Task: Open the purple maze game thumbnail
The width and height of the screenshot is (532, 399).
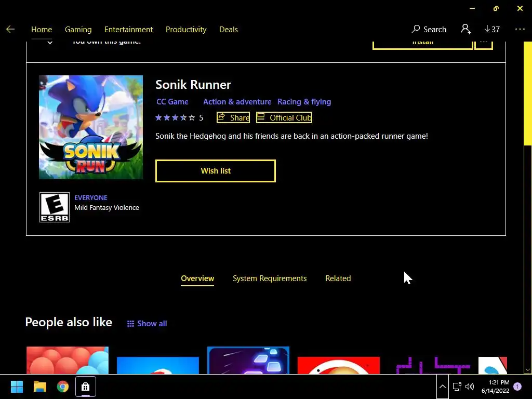Action: [433, 365]
